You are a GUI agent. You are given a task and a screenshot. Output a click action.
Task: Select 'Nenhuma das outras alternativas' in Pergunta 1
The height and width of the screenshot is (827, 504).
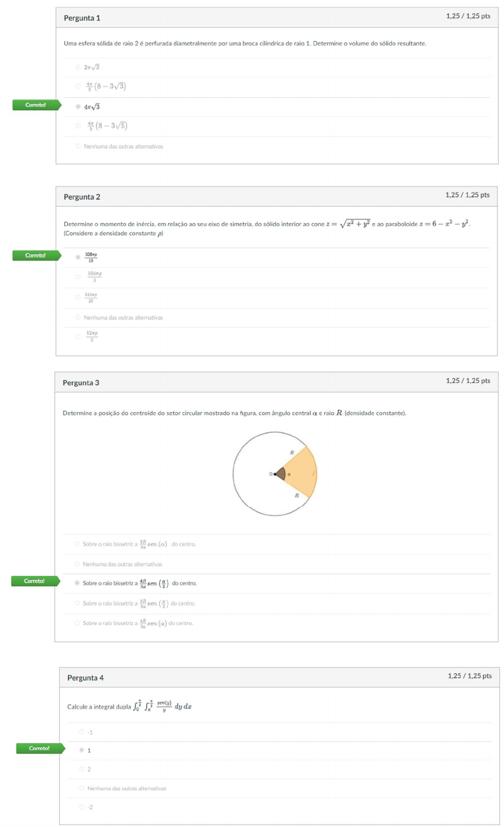78,146
